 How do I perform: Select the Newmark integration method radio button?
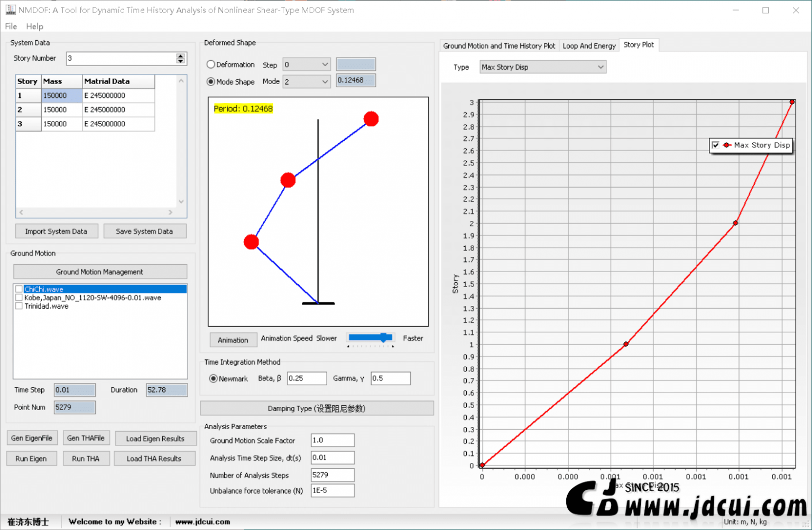213,378
